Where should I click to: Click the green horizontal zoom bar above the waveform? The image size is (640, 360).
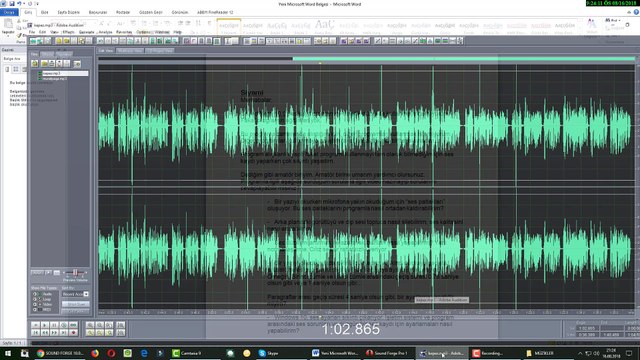tap(464, 59)
